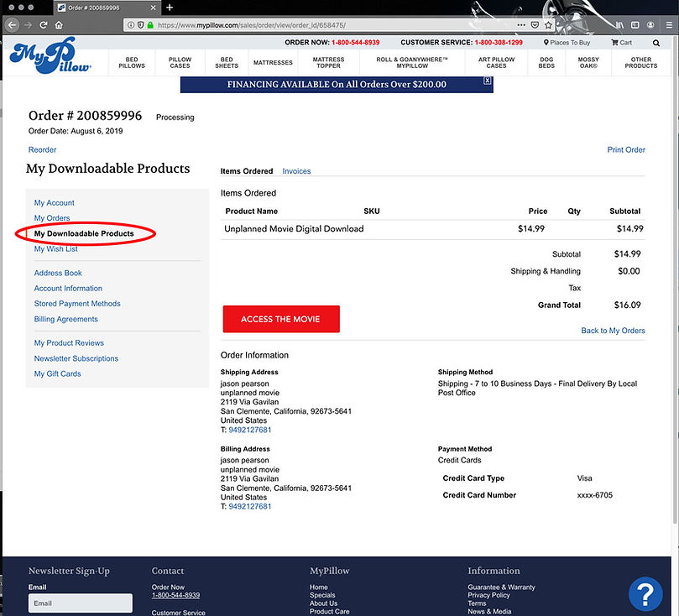This screenshot has height=616, width=679.
Task: Open Bed Sheets menu
Action: [227, 63]
